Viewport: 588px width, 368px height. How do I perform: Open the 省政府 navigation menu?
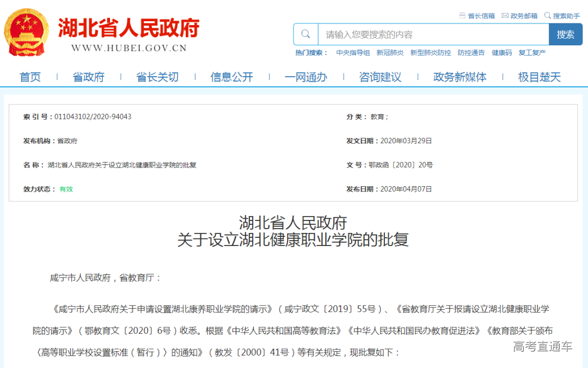(88, 77)
